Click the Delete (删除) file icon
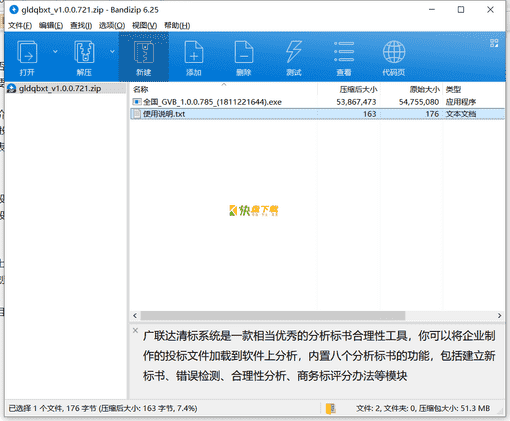 click(x=244, y=52)
